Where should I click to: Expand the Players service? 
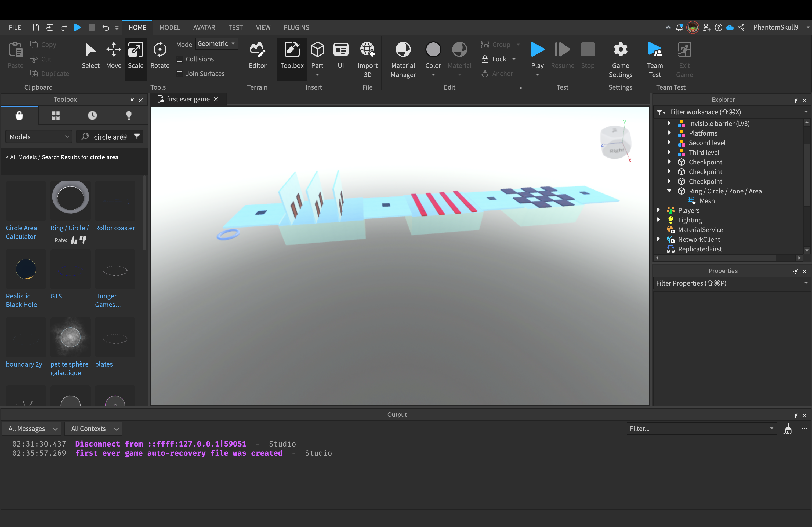(x=658, y=211)
